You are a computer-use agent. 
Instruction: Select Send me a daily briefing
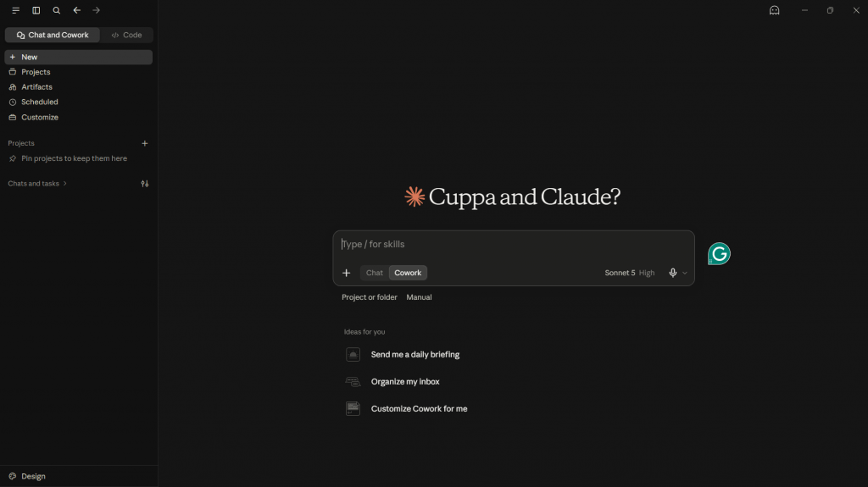(415, 355)
